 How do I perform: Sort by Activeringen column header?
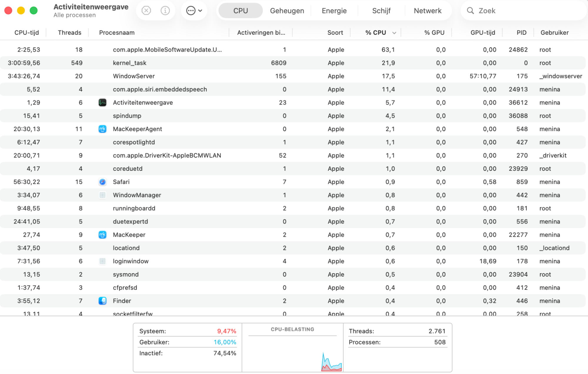pyautogui.click(x=261, y=33)
